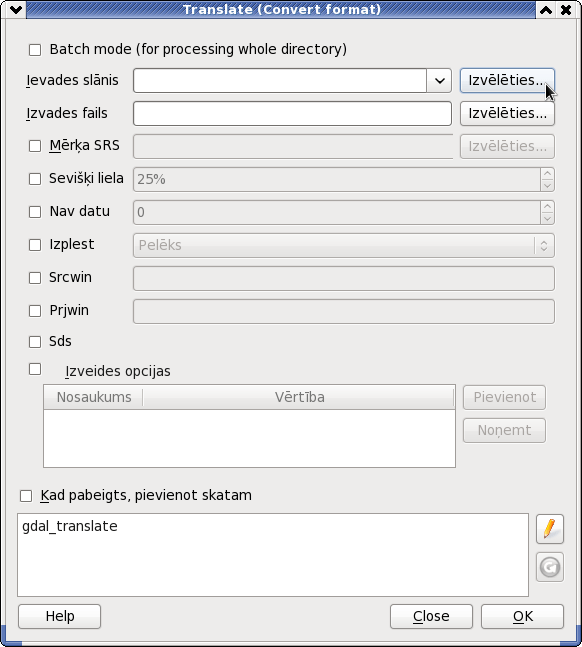Open the Izplest Pelēks combo box
The image size is (582, 647).
click(343, 246)
